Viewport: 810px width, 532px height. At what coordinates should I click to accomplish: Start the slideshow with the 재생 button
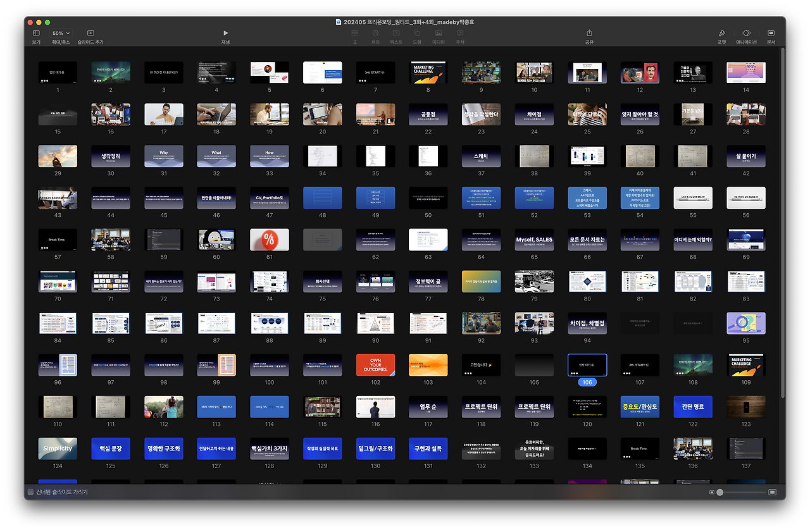225,33
